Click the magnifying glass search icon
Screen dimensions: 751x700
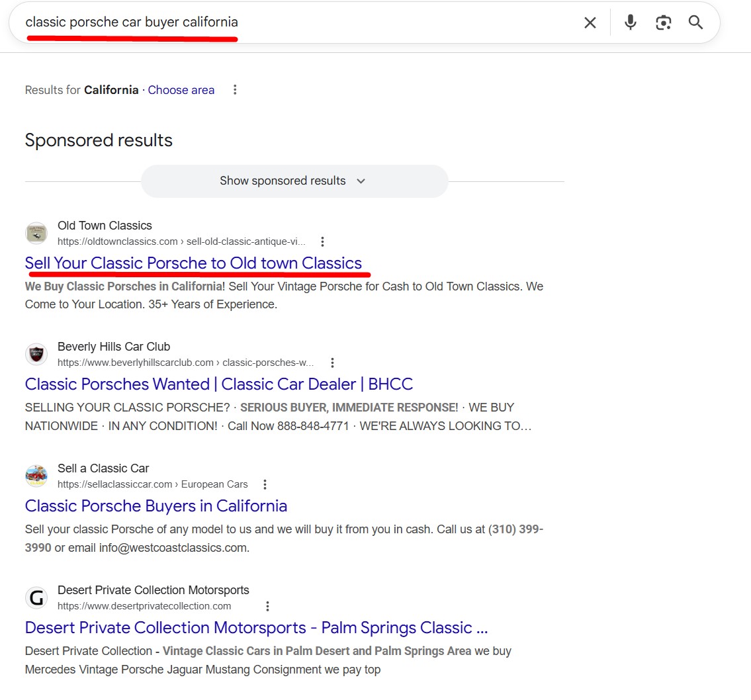(695, 22)
